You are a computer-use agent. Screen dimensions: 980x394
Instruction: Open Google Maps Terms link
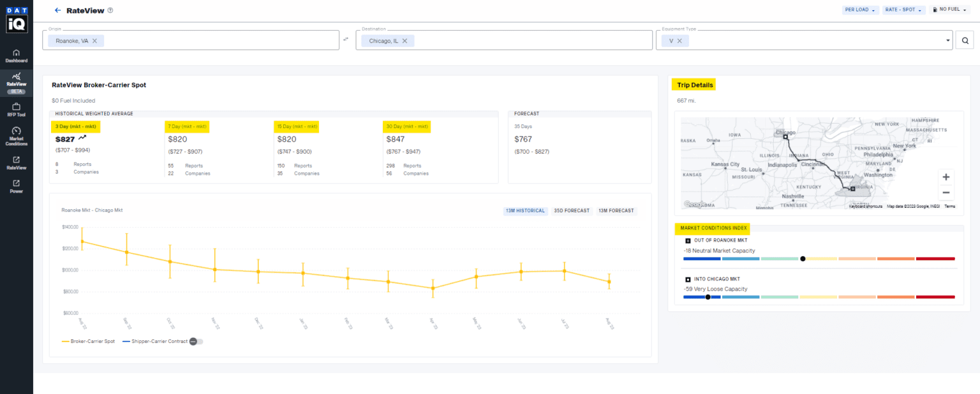coord(950,206)
